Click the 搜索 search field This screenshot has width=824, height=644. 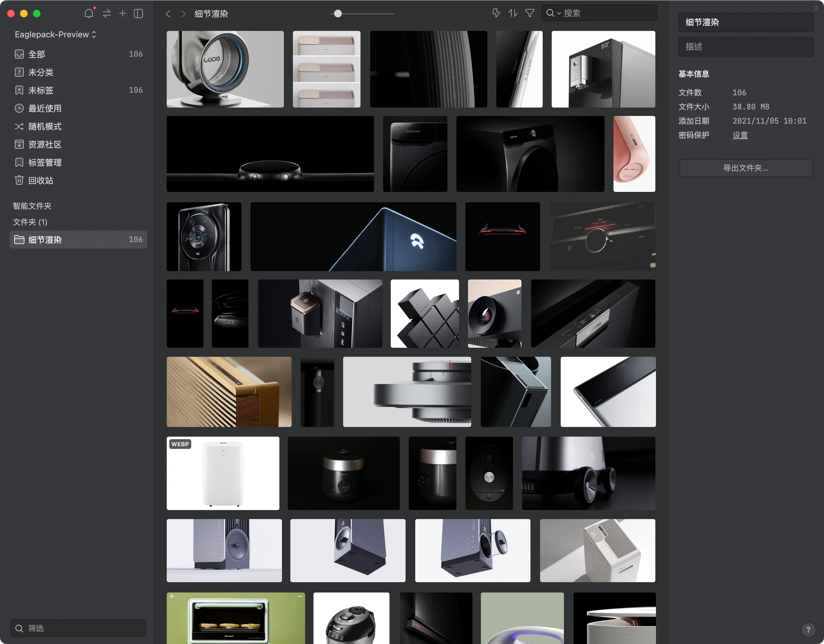[x=599, y=13]
